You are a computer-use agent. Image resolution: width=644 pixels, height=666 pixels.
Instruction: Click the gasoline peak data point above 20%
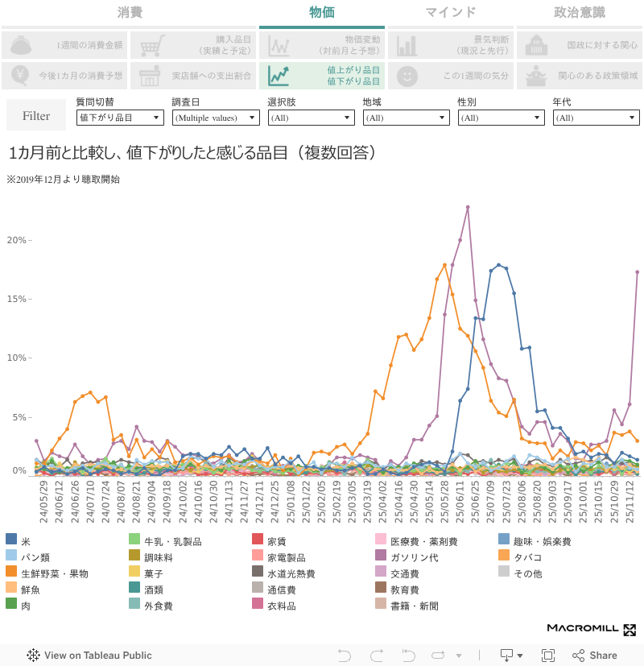[468, 207]
